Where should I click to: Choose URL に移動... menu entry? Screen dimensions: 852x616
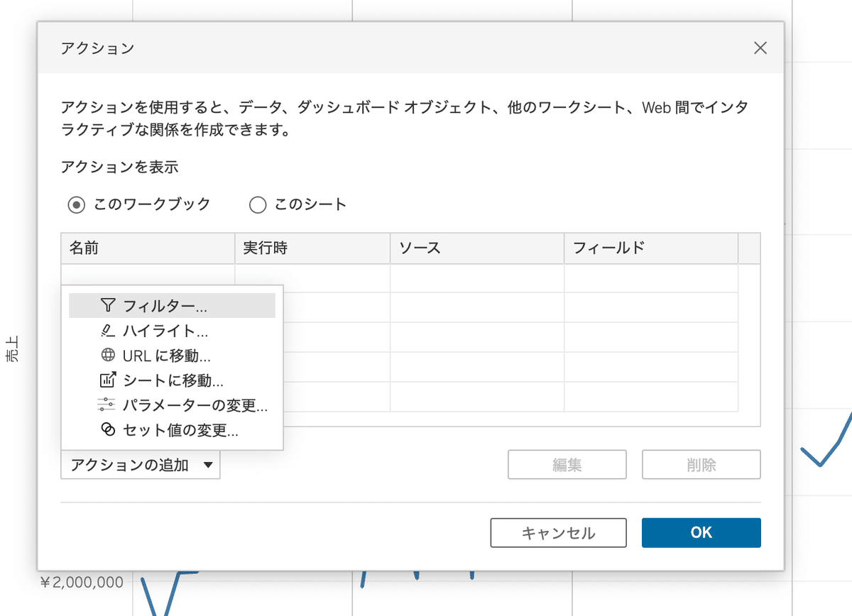pos(172,356)
